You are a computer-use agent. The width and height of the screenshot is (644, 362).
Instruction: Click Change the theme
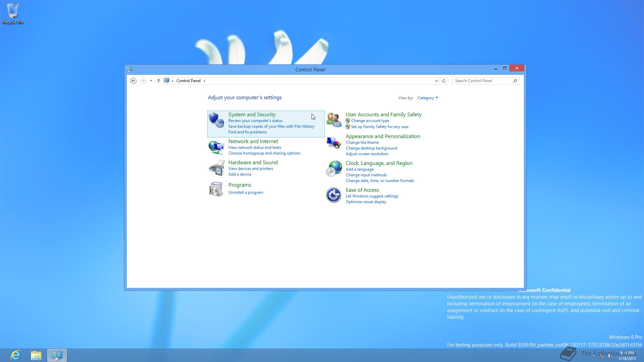[x=362, y=142]
